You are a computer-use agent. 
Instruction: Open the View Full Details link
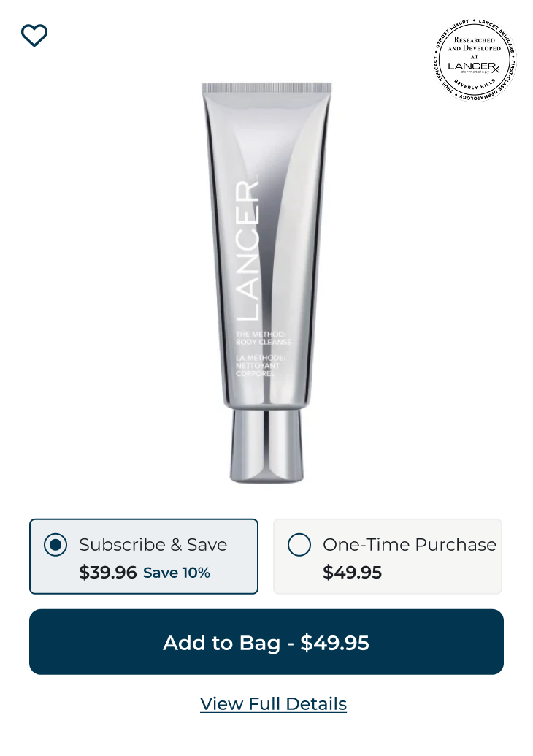point(273,704)
